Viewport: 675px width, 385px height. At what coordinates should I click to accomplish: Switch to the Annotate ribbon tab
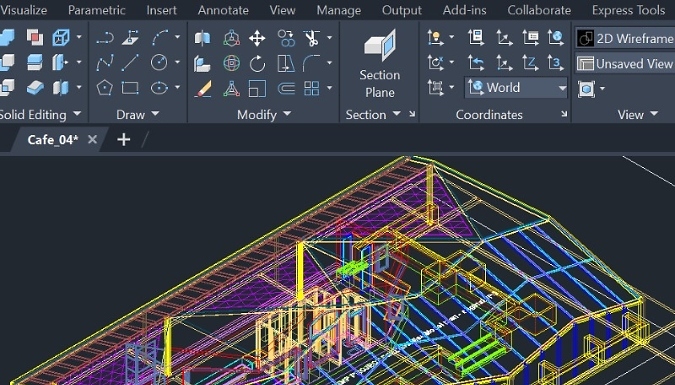click(x=223, y=10)
